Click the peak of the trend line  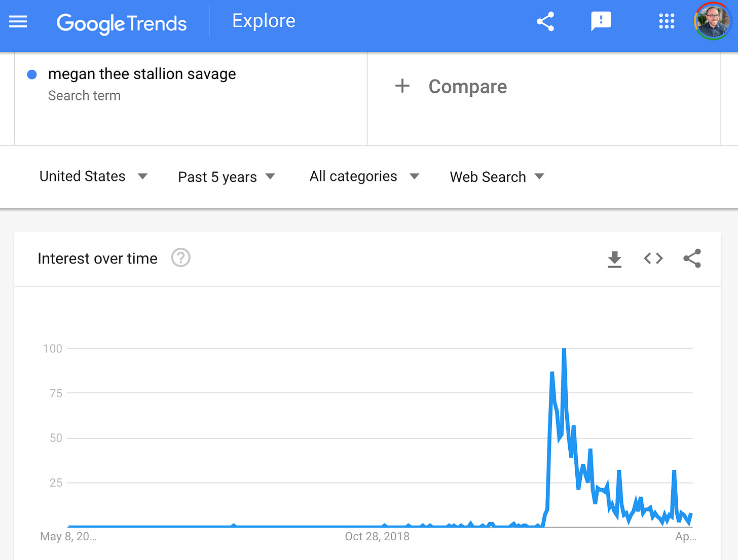(564, 350)
